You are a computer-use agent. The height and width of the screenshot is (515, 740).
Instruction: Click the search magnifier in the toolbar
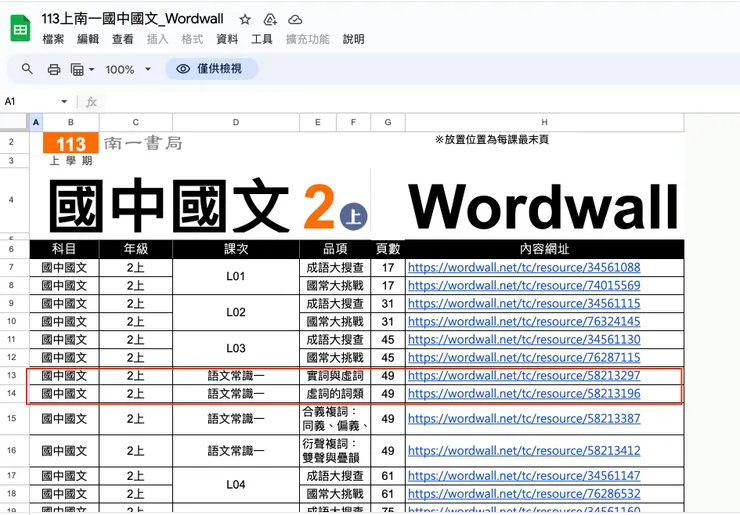[x=27, y=69]
